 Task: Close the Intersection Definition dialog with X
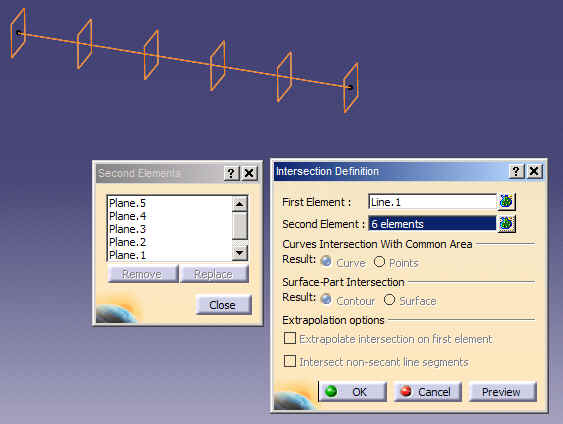(x=534, y=171)
